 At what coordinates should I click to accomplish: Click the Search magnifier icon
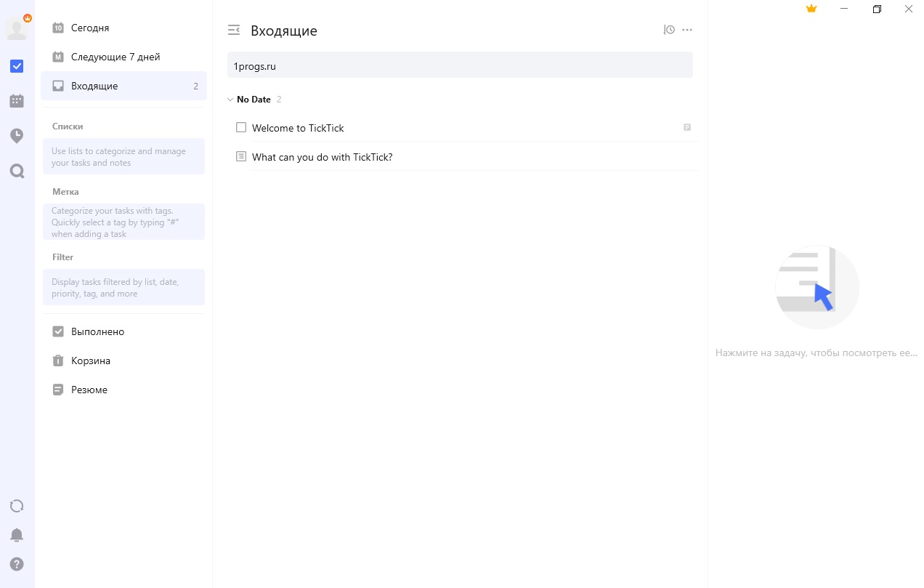[x=17, y=172]
